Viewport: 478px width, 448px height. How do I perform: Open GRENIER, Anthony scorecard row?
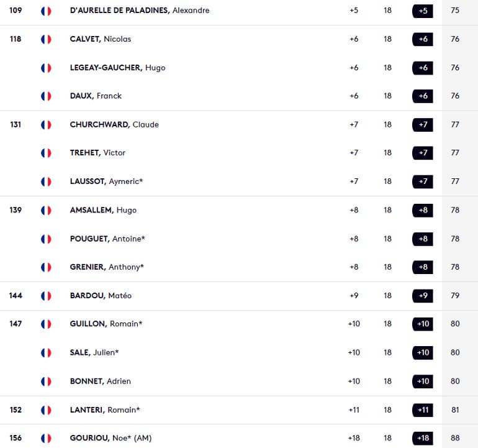tap(107, 267)
